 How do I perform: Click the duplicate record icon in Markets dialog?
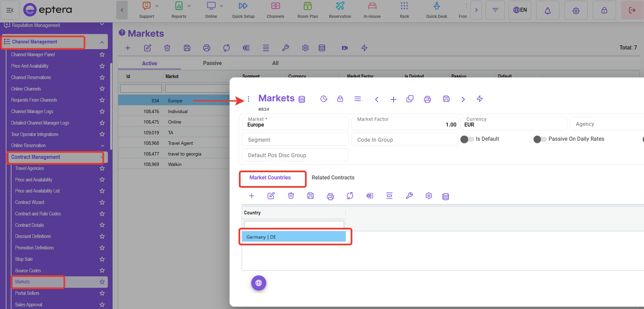(410, 99)
